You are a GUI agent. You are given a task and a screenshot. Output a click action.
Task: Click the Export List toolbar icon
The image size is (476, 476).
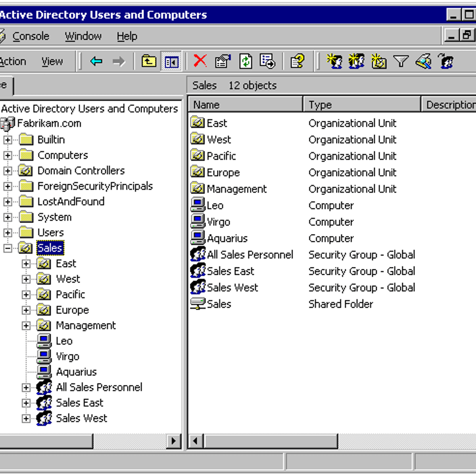[x=267, y=61]
